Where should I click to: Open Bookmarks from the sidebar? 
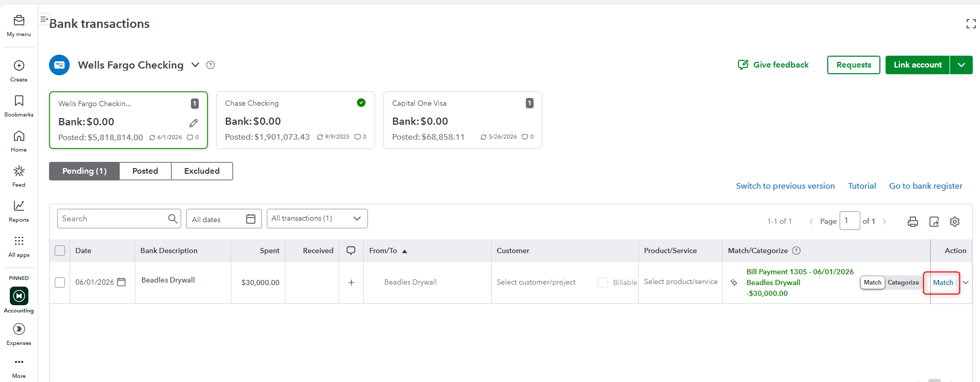coord(19,106)
